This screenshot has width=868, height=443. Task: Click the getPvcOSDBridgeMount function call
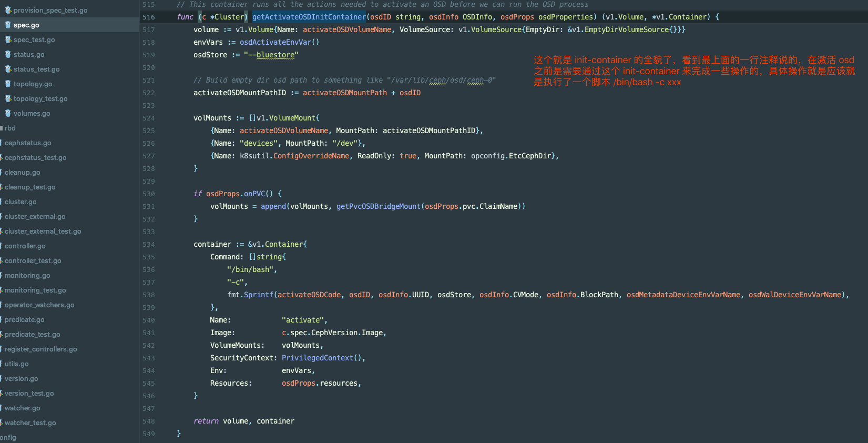click(378, 206)
